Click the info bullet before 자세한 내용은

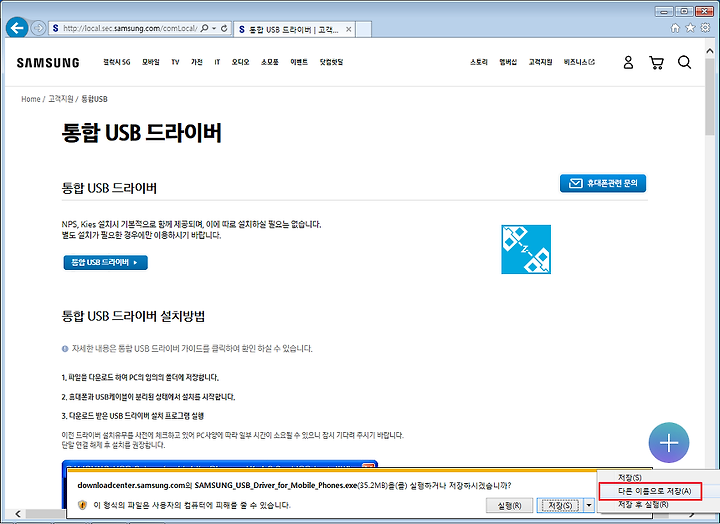(65, 349)
